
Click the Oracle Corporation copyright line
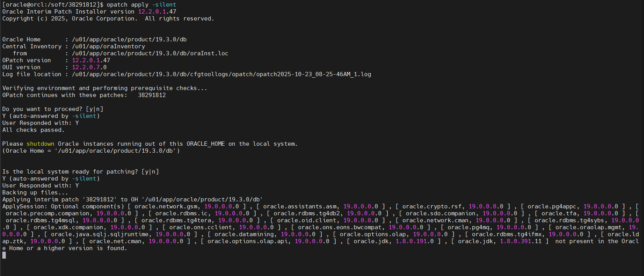pos(108,19)
